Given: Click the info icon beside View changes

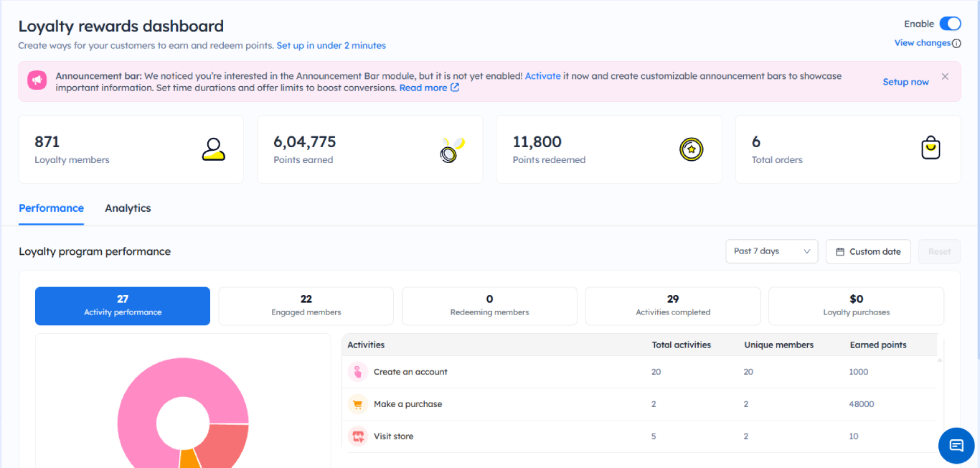Looking at the screenshot, I should [x=956, y=43].
